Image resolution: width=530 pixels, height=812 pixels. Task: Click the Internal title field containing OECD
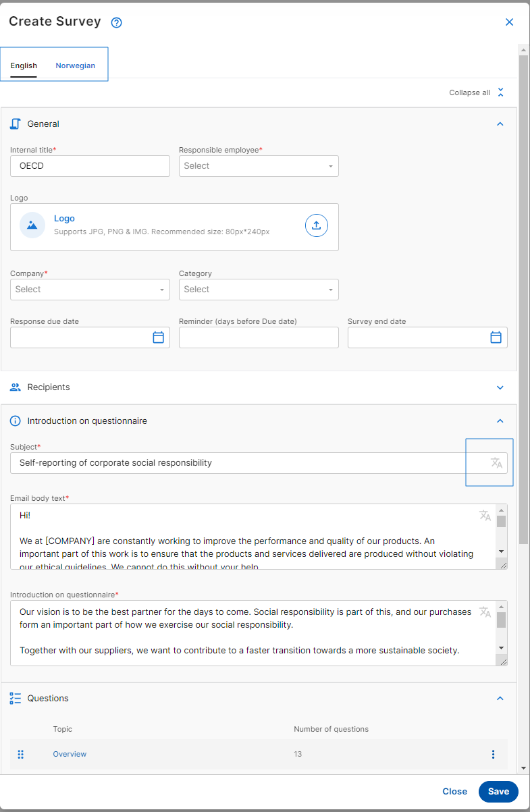pyautogui.click(x=90, y=166)
